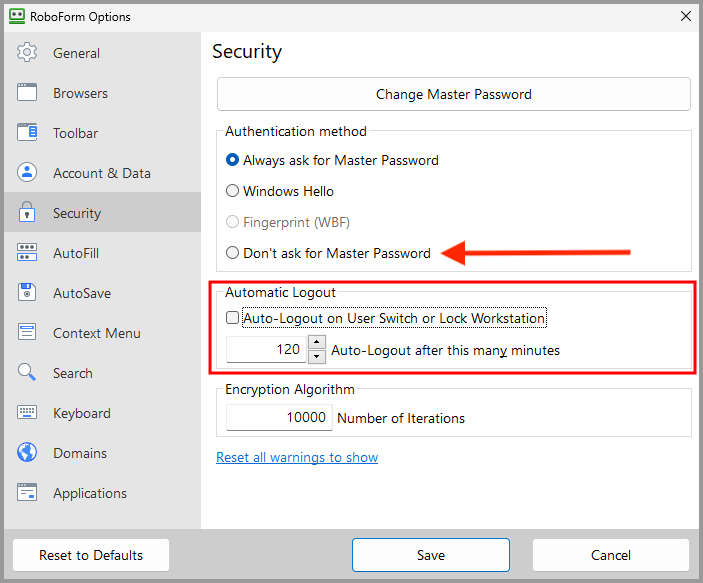
Task: Open AutoSave settings
Action: point(103,292)
